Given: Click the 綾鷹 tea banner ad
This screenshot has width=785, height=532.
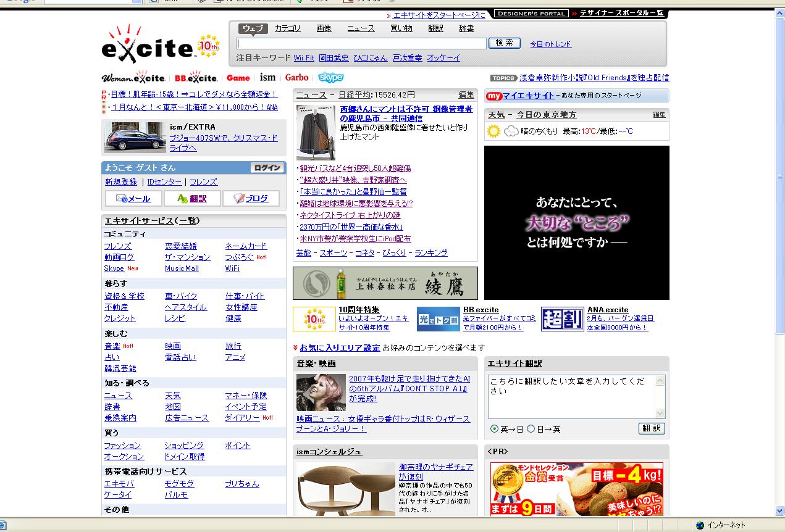Looking at the screenshot, I should click(385, 283).
